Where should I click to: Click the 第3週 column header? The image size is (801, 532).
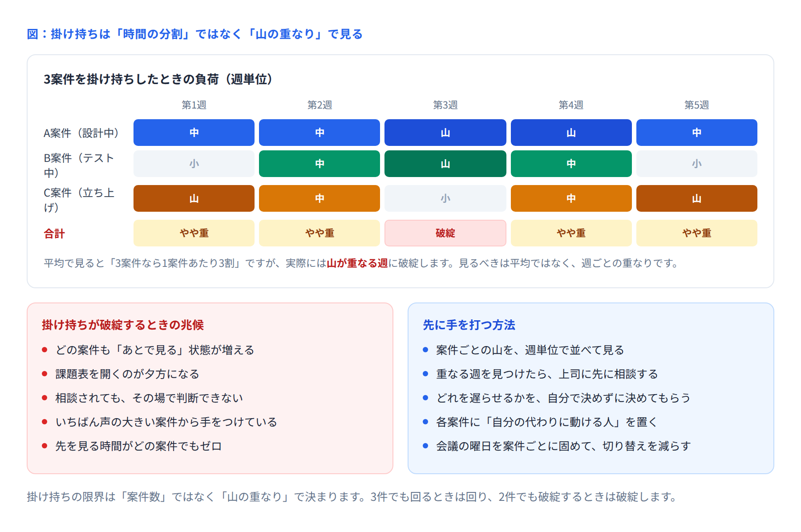(445, 105)
